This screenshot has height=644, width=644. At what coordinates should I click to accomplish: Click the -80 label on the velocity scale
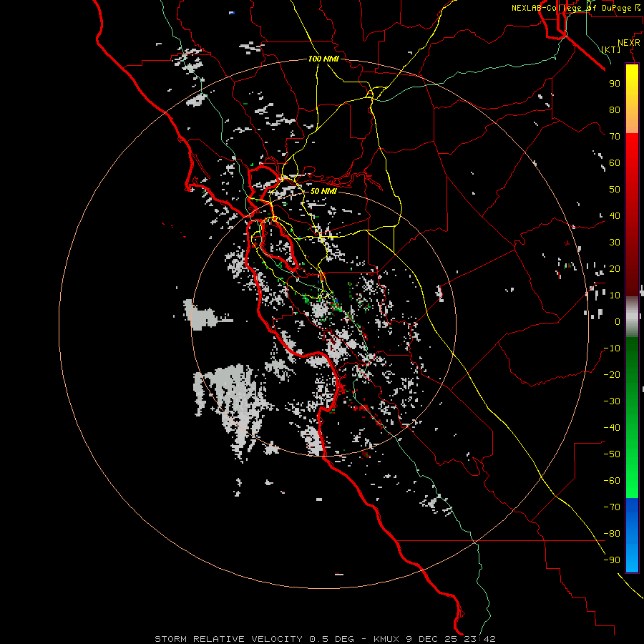click(612, 534)
